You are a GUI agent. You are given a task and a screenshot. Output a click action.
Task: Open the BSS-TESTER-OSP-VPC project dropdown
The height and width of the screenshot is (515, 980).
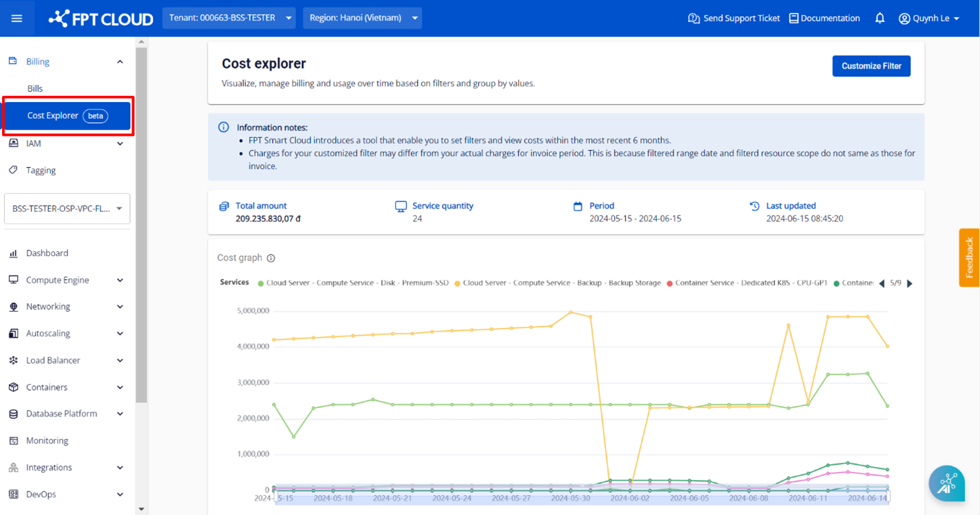click(x=67, y=209)
